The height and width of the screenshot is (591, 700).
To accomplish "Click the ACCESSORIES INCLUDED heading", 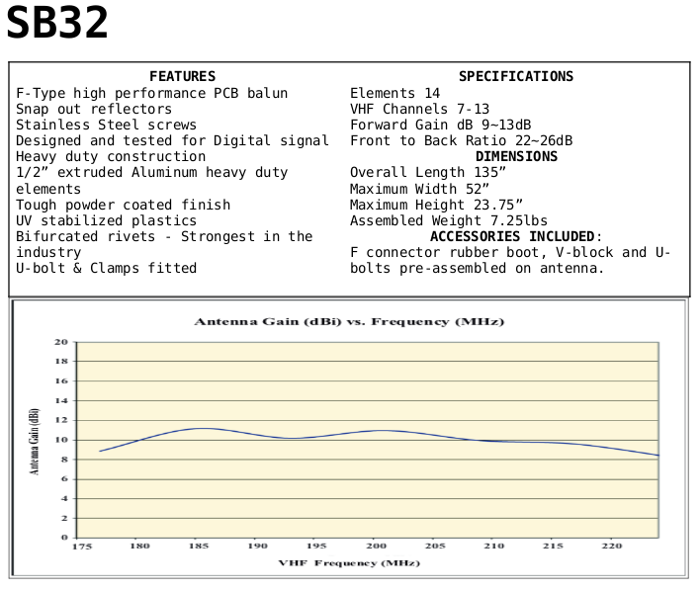I will [x=515, y=236].
